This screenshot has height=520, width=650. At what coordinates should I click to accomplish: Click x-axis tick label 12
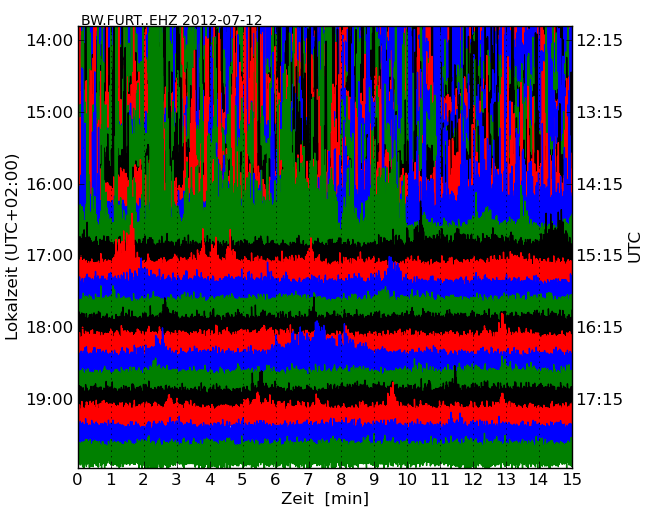473,479
